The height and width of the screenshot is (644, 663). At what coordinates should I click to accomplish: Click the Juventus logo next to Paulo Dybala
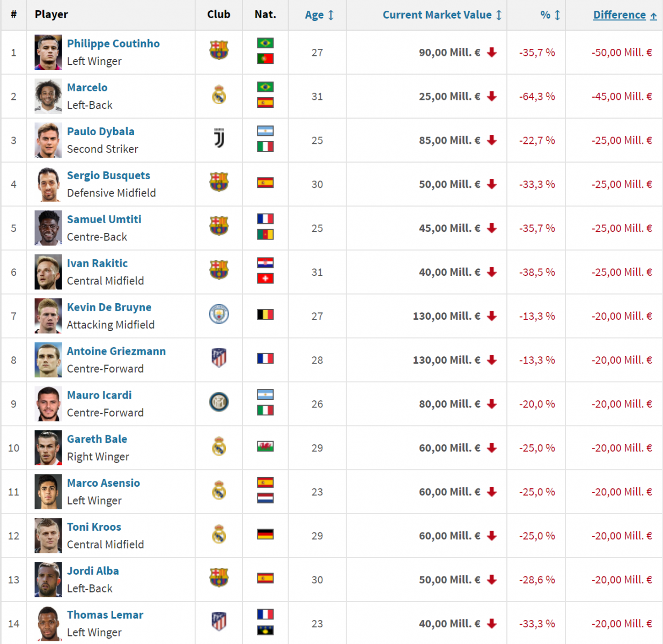pos(219,138)
